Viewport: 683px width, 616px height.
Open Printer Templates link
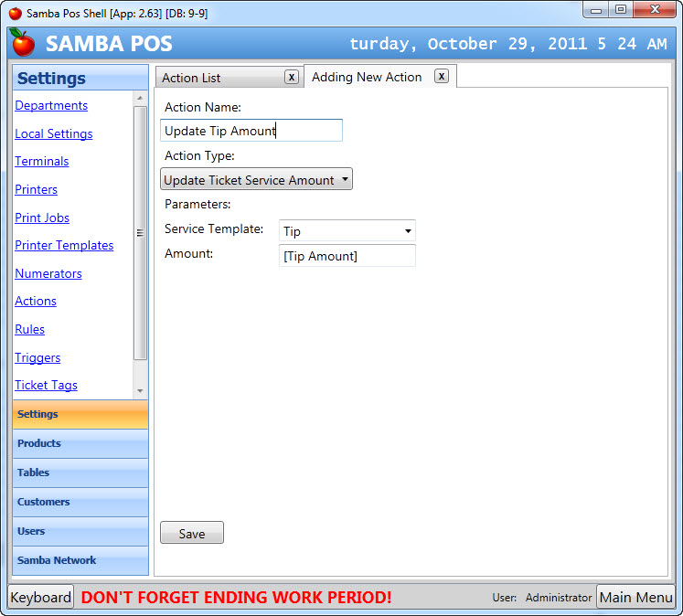tap(64, 245)
